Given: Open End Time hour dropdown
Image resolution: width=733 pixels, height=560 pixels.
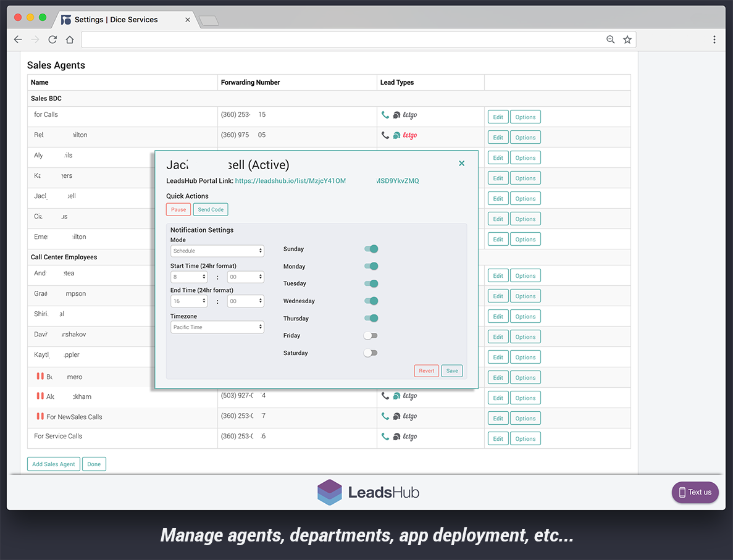Looking at the screenshot, I should 189,301.
